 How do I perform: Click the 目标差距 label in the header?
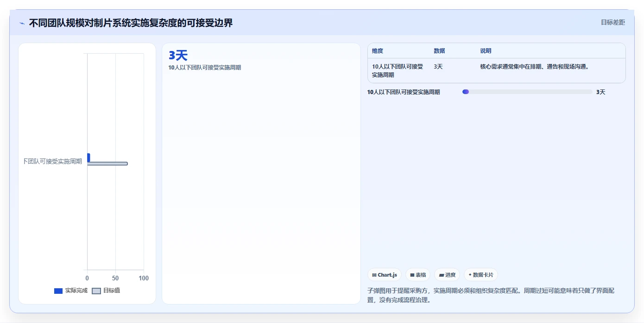click(612, 22)
